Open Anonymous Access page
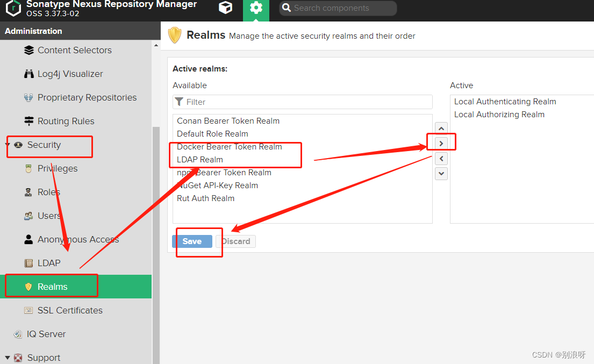 (78, 239)
